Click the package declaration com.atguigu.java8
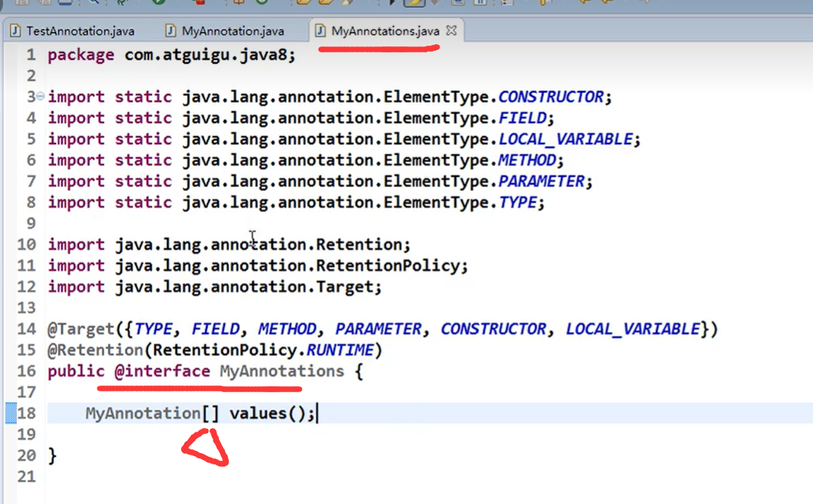The width and height of the screenshot is (813, 504). (210, 55)
